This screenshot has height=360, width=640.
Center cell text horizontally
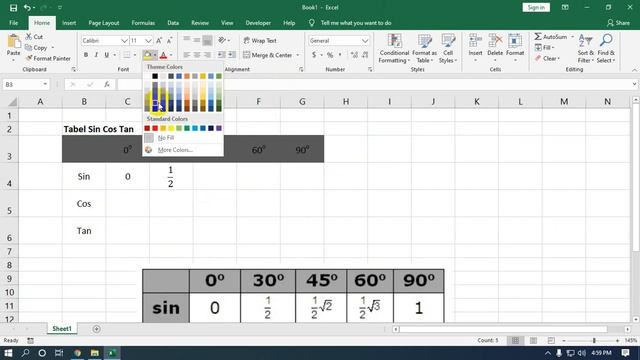[x=197, y=55]
